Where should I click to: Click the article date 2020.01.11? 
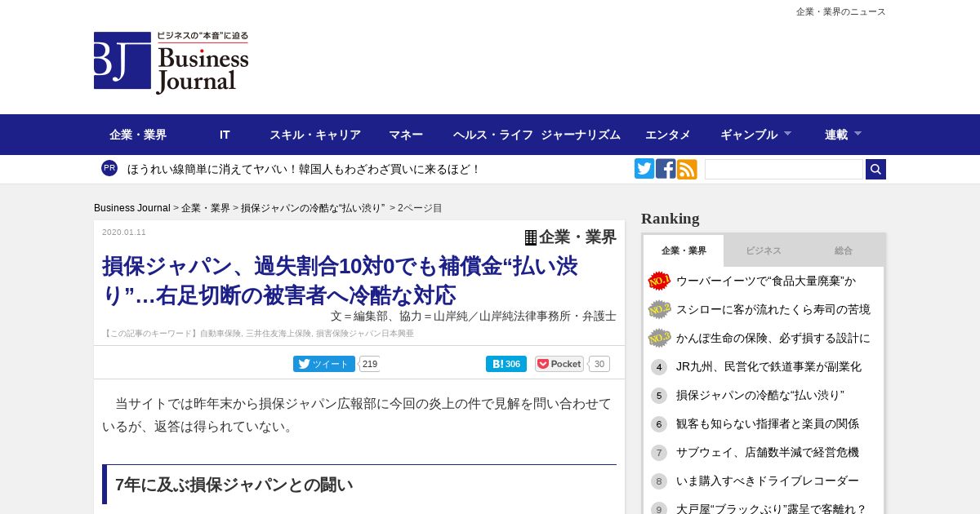(x=124, y=233)
